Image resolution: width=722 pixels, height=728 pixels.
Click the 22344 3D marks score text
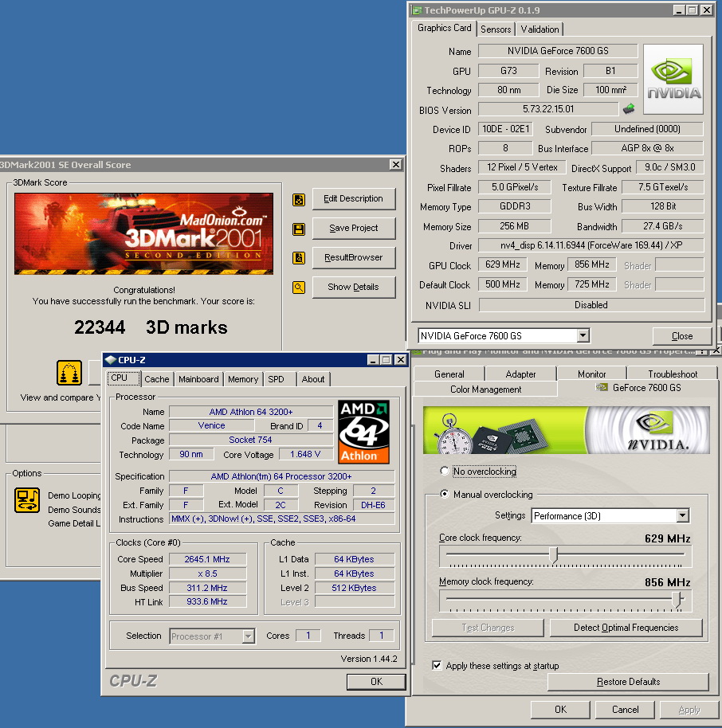[x=151, y=327]
